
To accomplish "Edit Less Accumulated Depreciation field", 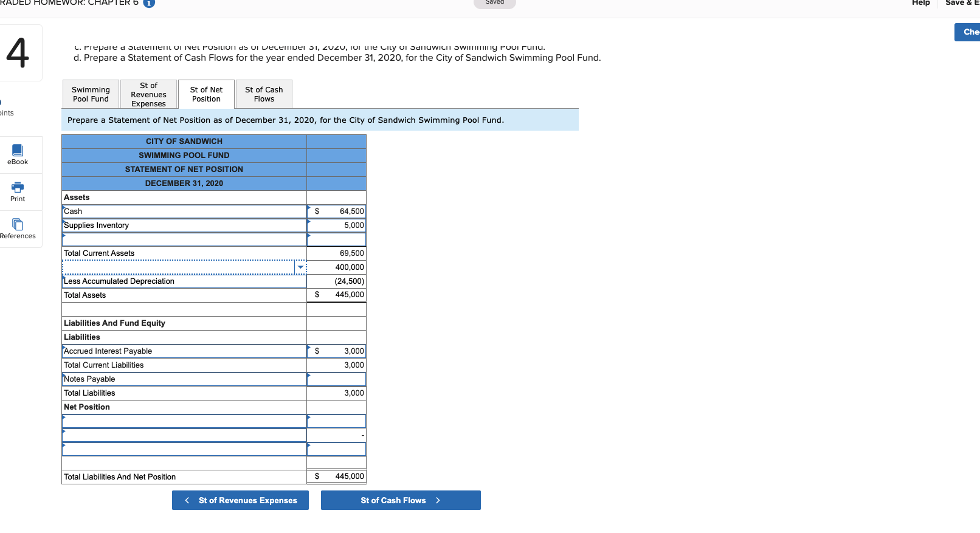I will [184, 281].
